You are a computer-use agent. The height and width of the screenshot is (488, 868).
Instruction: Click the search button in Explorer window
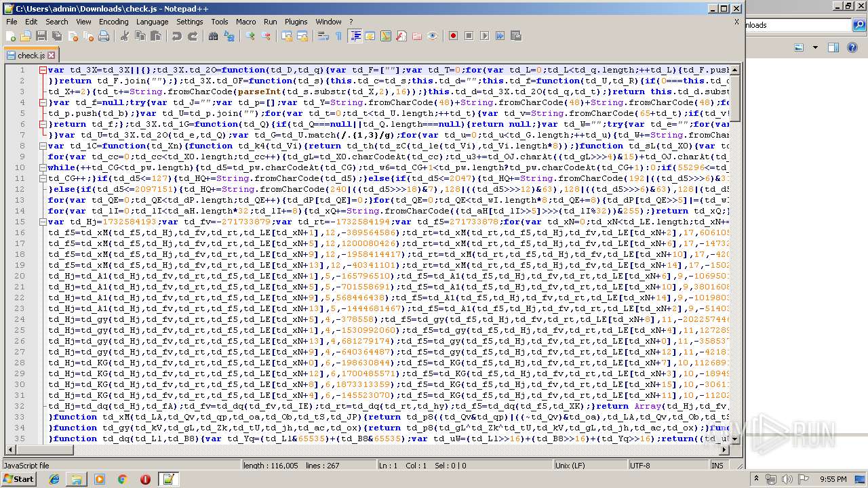pyautogui.click(x=859, y=25)
